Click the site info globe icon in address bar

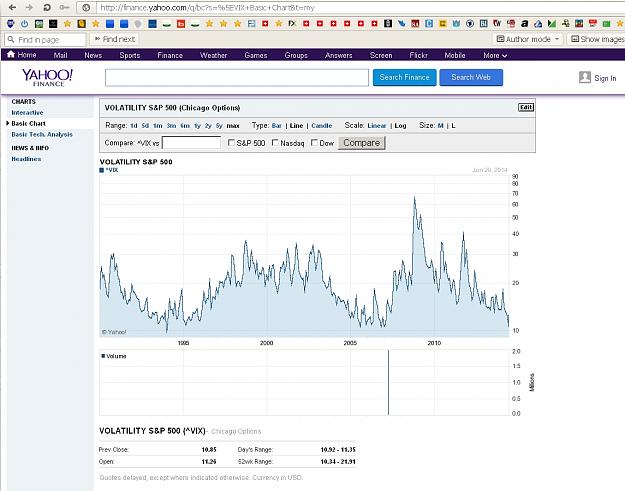click(x=86, y=7)
